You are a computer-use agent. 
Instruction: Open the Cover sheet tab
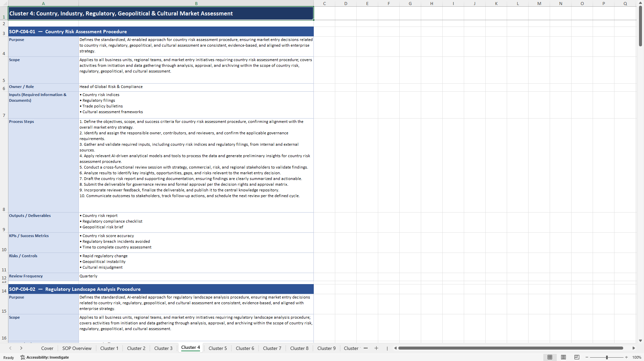pos(47,348)
